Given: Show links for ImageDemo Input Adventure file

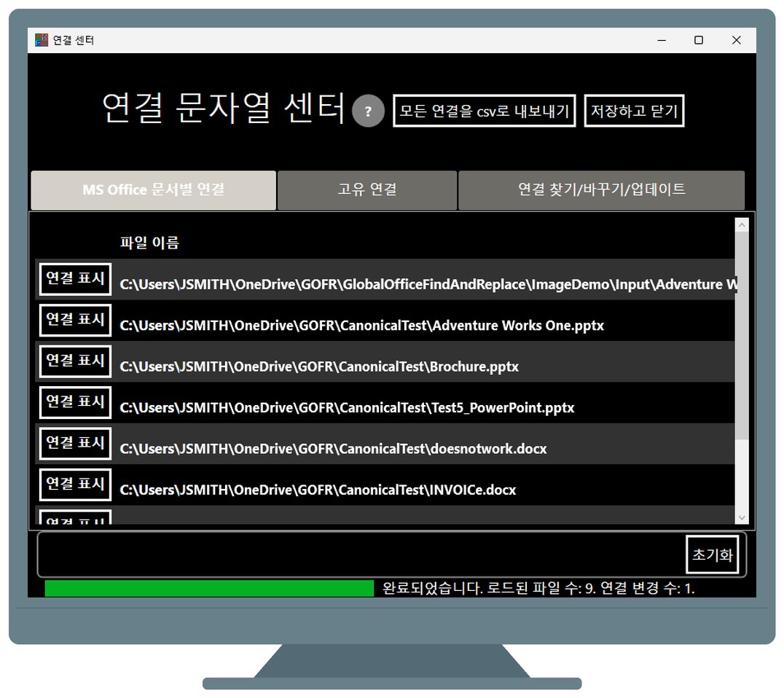Looking at the screenshot, I should pyautogui.click(x=76, y=279).
